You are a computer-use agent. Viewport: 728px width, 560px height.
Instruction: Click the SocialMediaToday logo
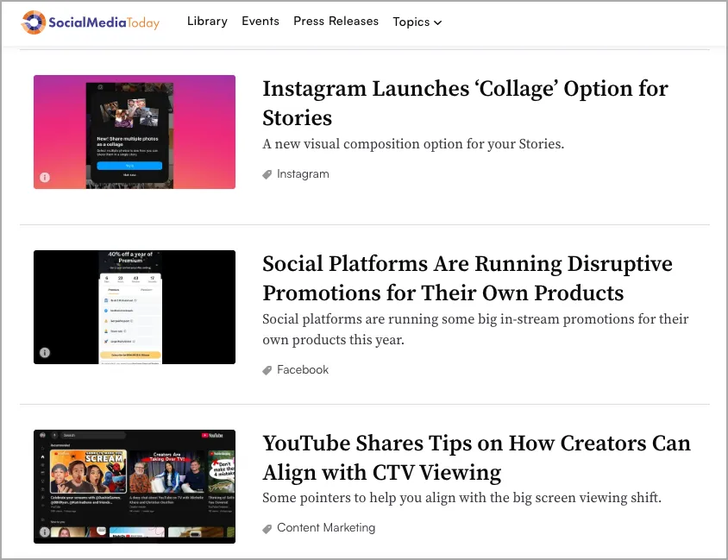[91, 22]
